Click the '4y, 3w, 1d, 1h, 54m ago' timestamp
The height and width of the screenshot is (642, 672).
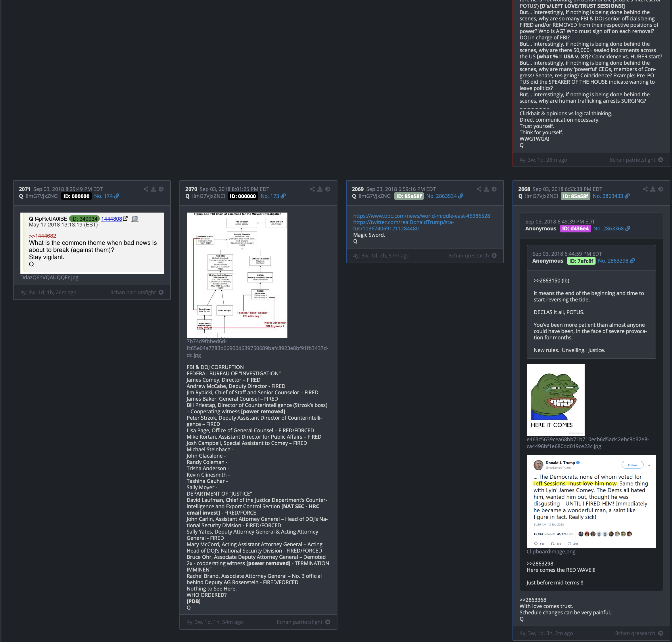(x=215, y=622)
